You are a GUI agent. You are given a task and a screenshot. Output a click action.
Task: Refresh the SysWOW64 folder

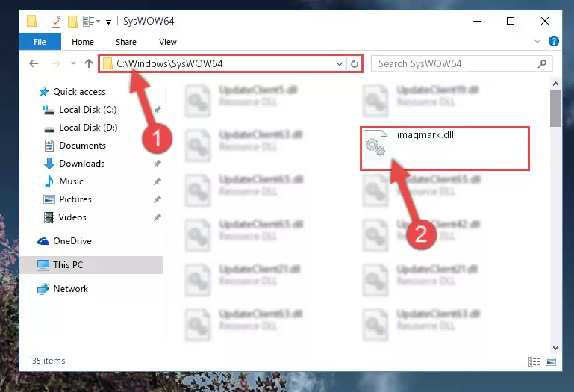(354, 64)
